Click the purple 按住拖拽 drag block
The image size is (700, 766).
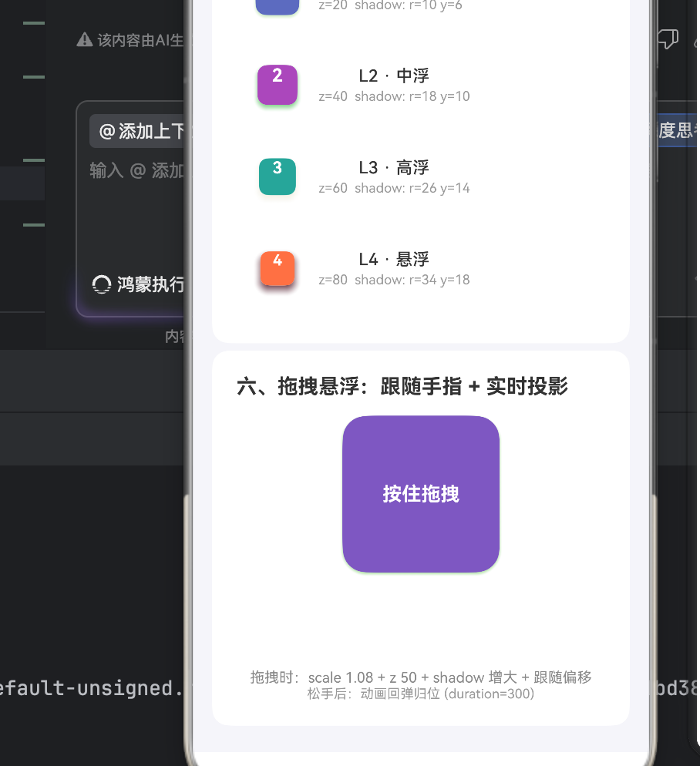tap(421, 494)
